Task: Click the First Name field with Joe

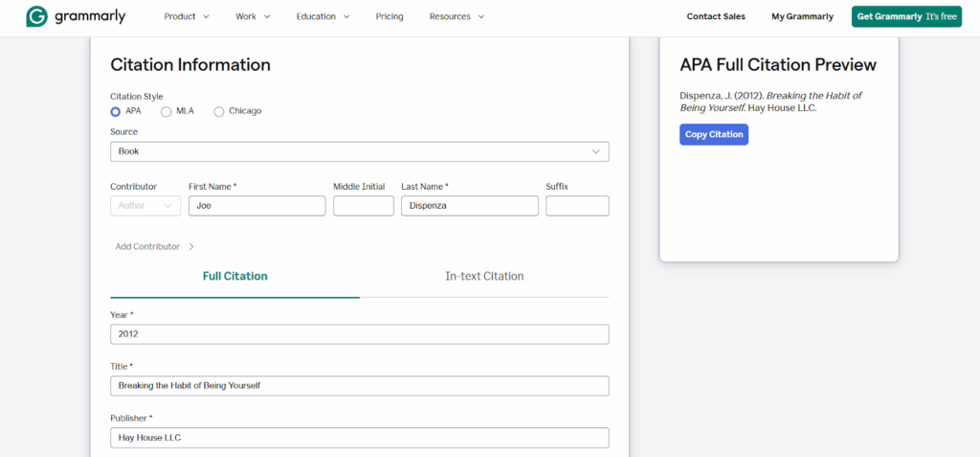Action: point(256,206)
